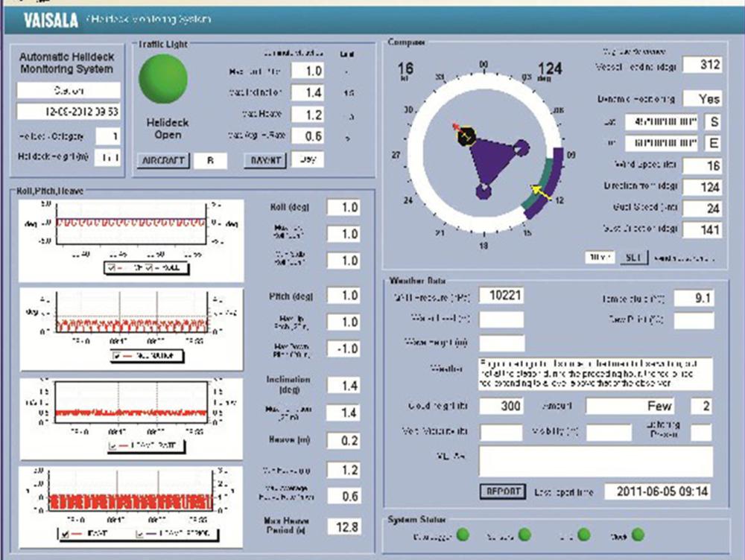Toggle the inclination chart legend checkbox
Screen dimensions: 745x560
[x=113, y=446]
